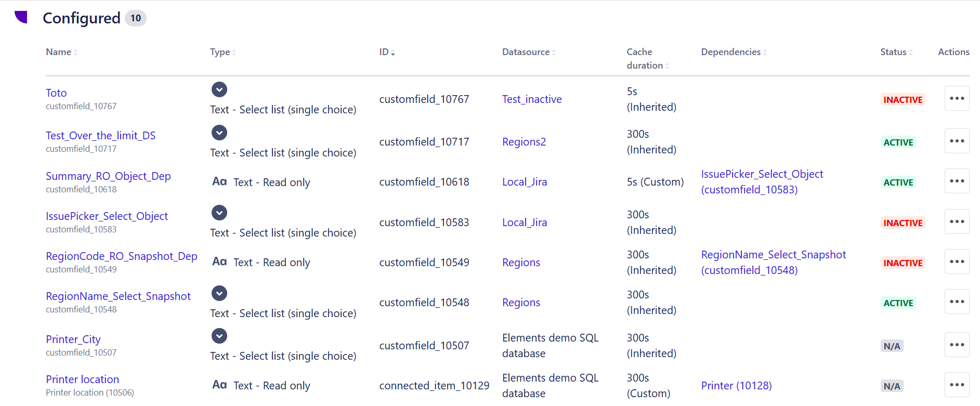Sort table by Status column

coord(896,52)
